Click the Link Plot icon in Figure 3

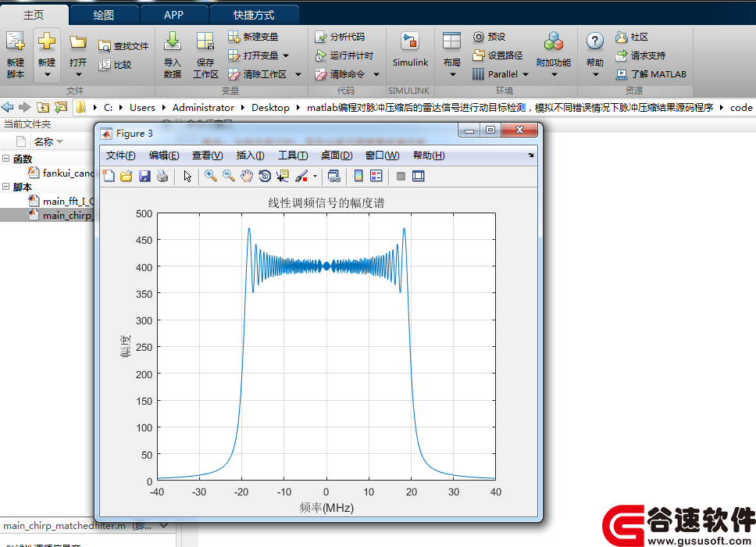click(x=333, y=176)
